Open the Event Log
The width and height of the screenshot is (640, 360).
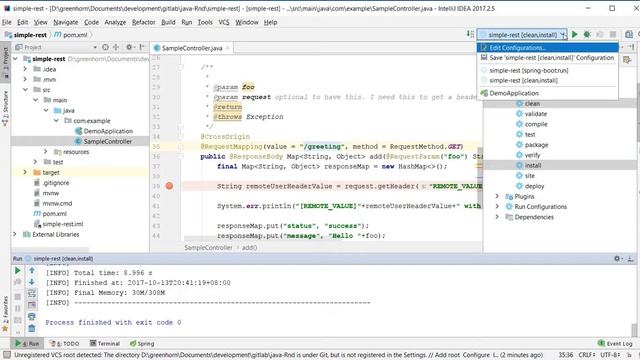pos(615,344)
